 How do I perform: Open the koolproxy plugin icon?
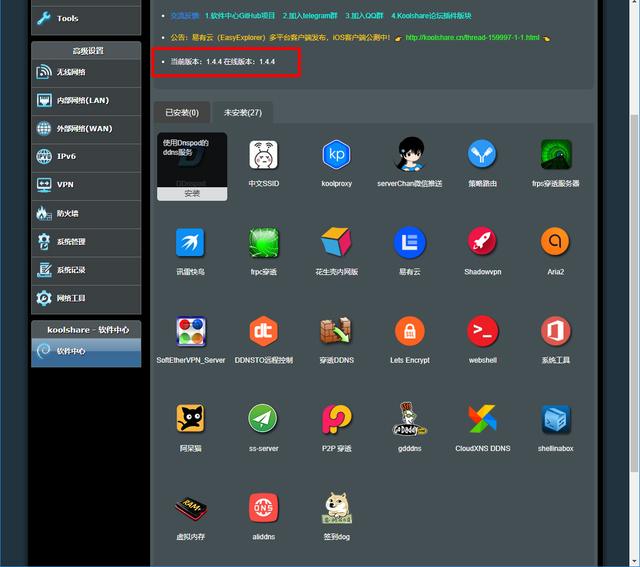(x=336, y=154)
